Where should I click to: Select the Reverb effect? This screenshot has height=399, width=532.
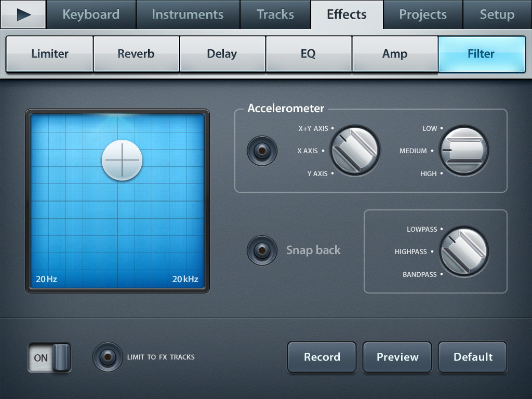(x=136, y=54)
